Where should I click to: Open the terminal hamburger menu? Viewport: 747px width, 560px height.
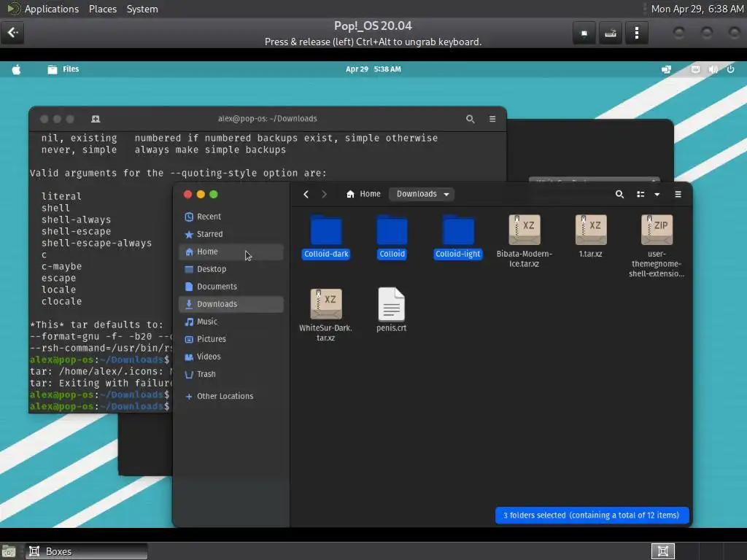point(492,119)
